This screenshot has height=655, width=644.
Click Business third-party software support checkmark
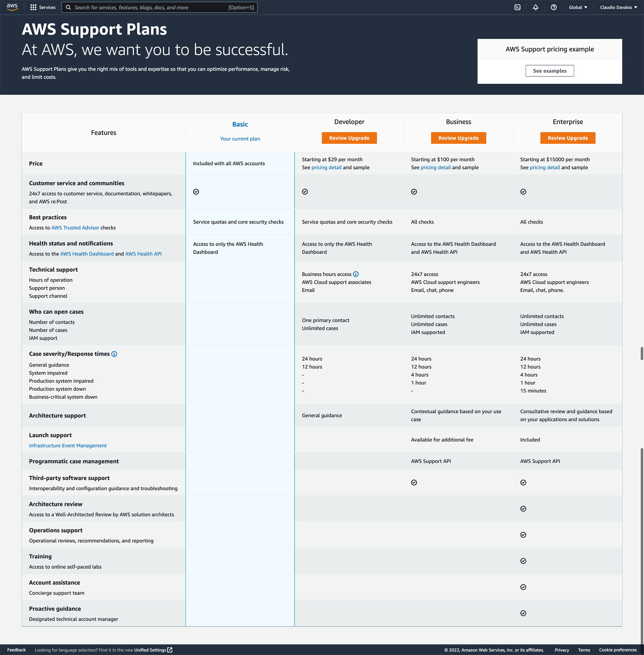click(414, 482)
